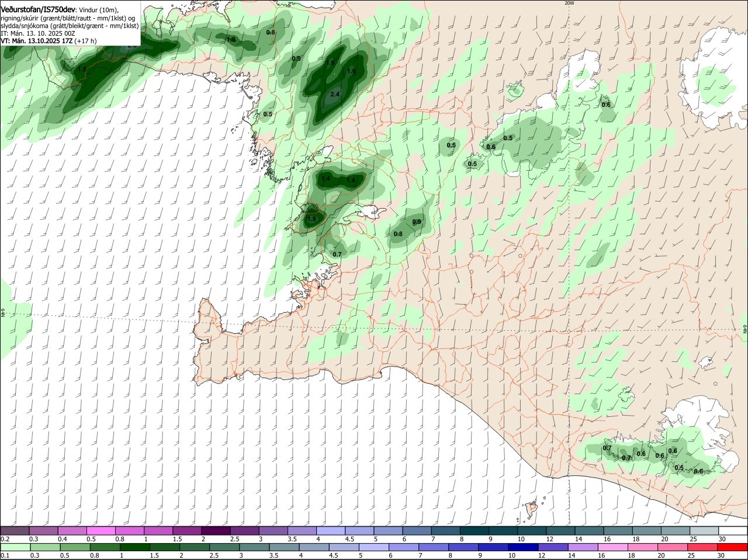
Task: Select dark purple snow-scale swatch between 2 and 2.5
Action: pos(216,531)
